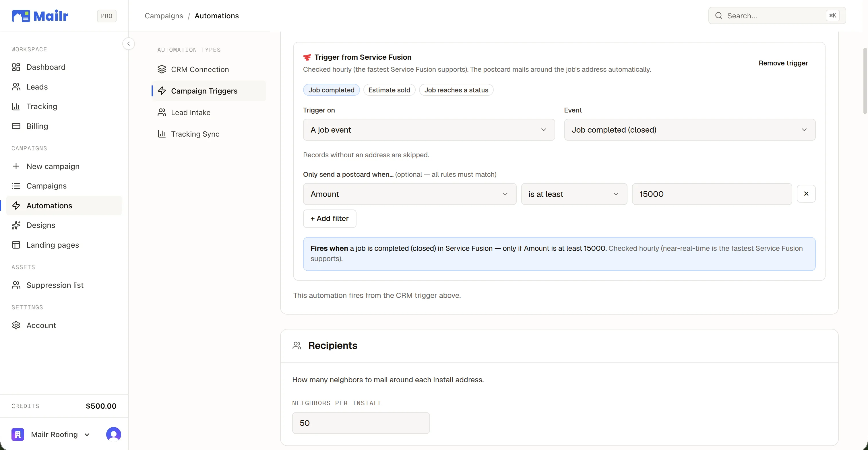
Task: Click the CRM Connection layers icon
Action: [162, 69]
